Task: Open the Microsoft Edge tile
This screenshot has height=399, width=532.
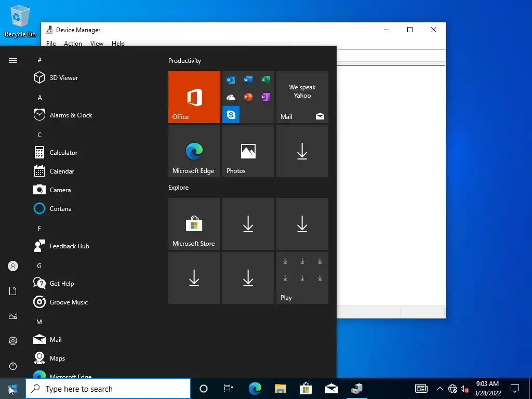Action: (194, 151)
